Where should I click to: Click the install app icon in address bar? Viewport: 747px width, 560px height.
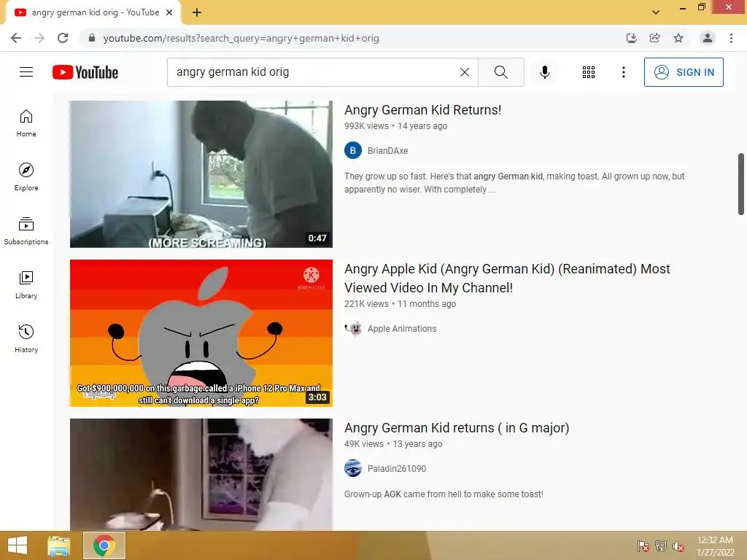pos(631,38)
